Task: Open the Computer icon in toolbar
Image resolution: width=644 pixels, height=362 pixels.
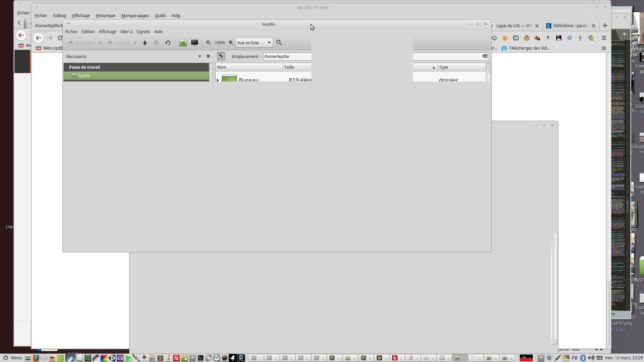Action: [x=195, y=43]
